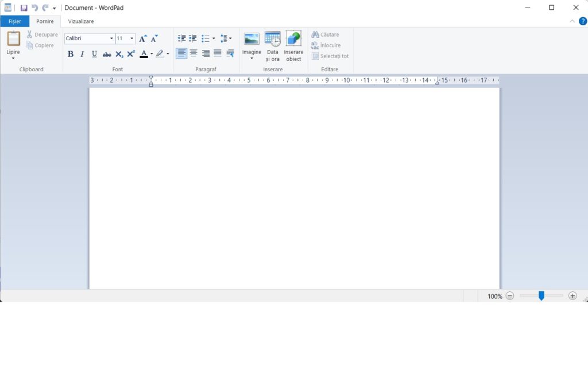Image resolution: width=588 pixels, height=369 pixels.
Task: Open the highlight color dropdown arrow
Action: 168,54
